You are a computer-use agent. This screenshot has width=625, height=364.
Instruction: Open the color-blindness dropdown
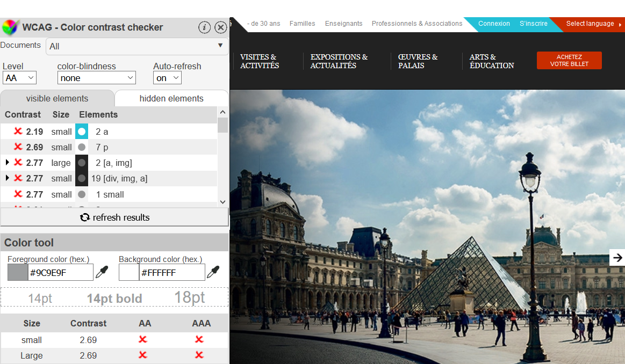[96, 78]
